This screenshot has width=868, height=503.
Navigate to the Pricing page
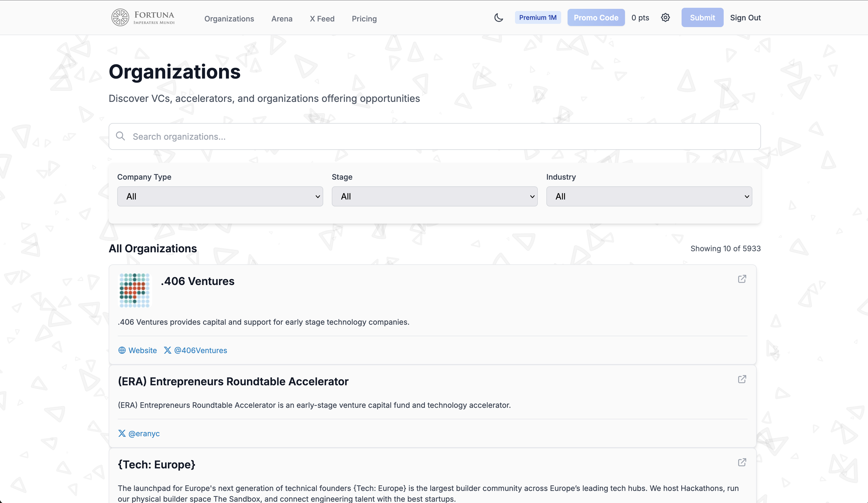(x=364, y=19)
